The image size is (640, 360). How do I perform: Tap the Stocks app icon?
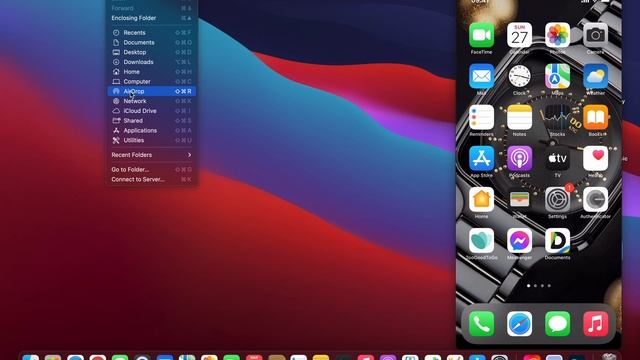(557, 118)
